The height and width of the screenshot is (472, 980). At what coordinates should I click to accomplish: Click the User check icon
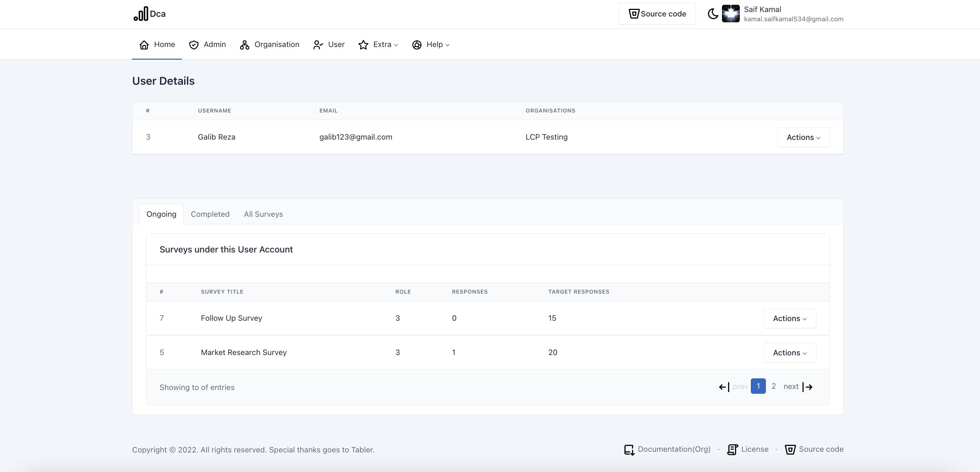pyautogui.click(x=318, y=45)
